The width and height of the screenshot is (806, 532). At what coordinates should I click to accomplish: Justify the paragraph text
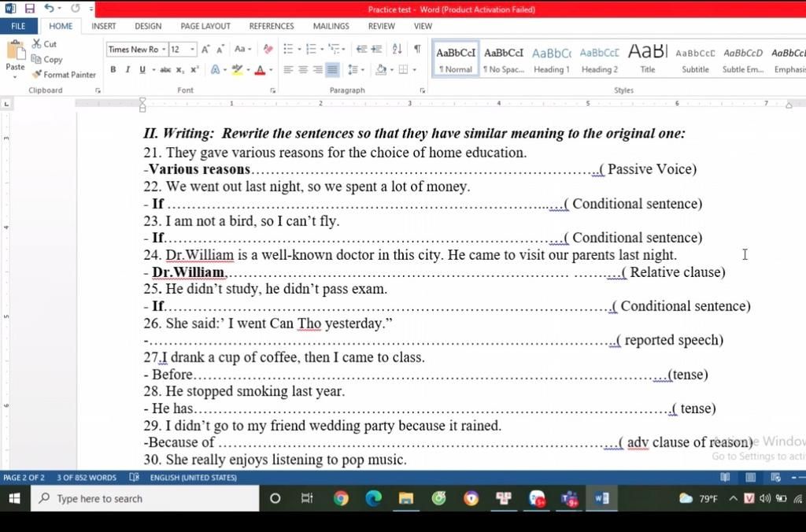(x=333, y=70)
